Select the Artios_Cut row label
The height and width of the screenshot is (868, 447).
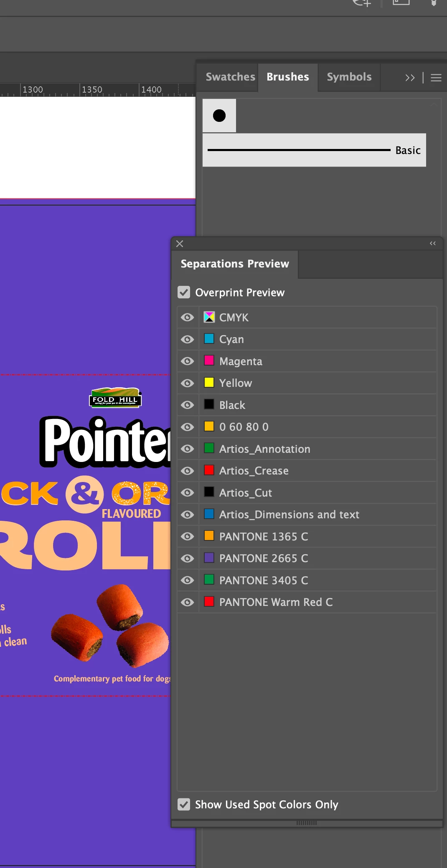[246, 493]
